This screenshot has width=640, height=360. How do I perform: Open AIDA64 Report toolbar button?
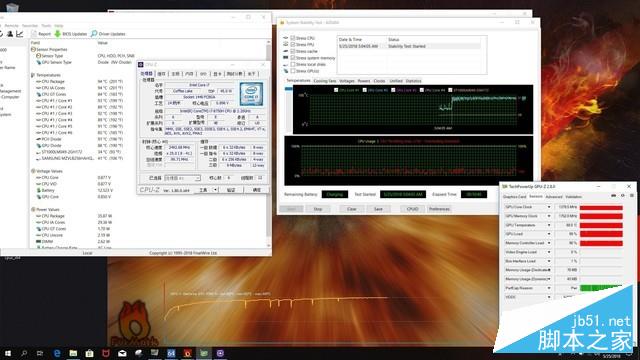click(41, 34)
